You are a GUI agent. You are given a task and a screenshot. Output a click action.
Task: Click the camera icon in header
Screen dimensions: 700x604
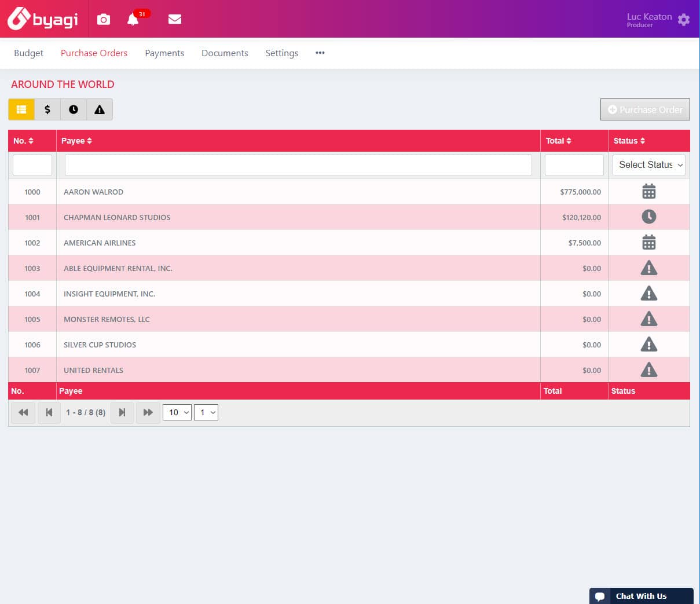click(104, 19)
